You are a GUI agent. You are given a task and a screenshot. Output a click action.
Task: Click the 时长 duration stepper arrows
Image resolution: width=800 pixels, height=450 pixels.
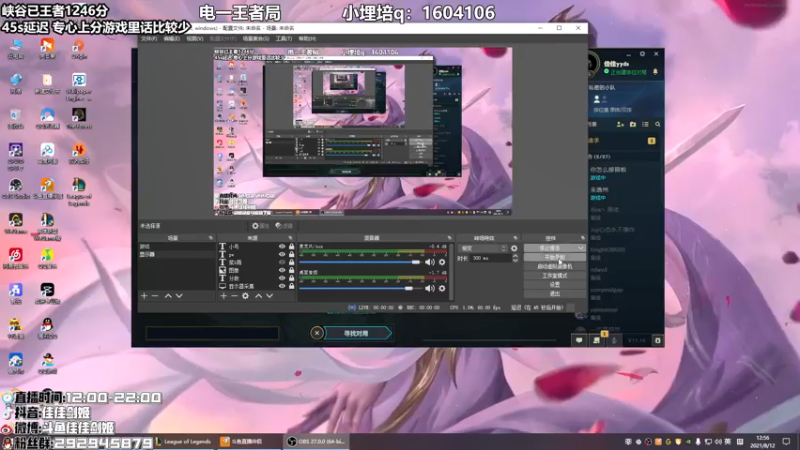coord(515,258)
